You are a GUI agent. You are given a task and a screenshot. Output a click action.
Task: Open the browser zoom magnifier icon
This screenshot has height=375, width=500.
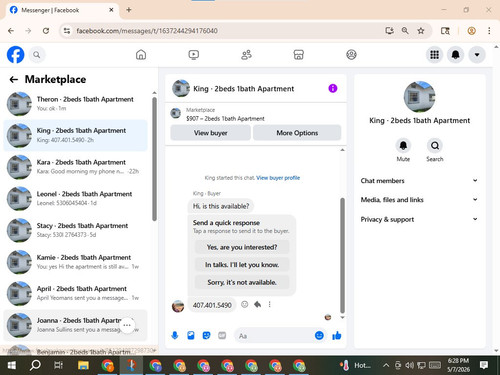pos(405,31)
